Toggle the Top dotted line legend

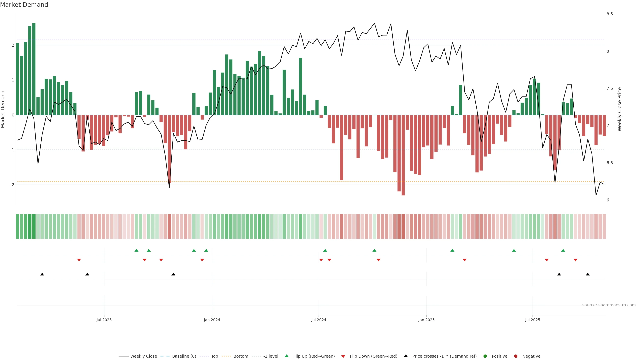214,356
